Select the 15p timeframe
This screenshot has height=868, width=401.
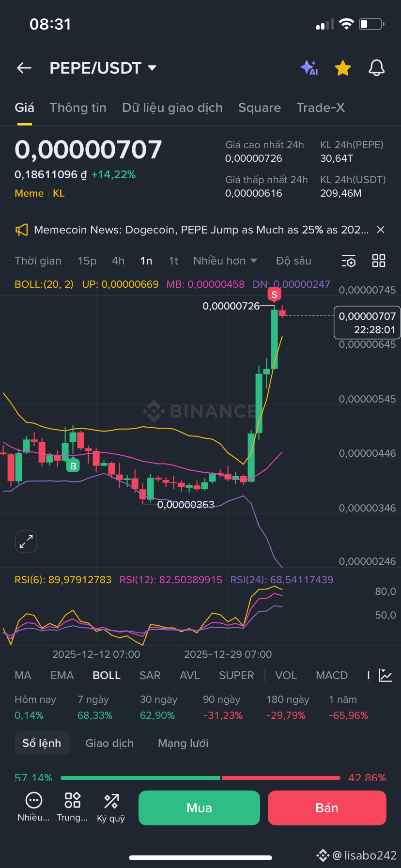pos(87,261)
